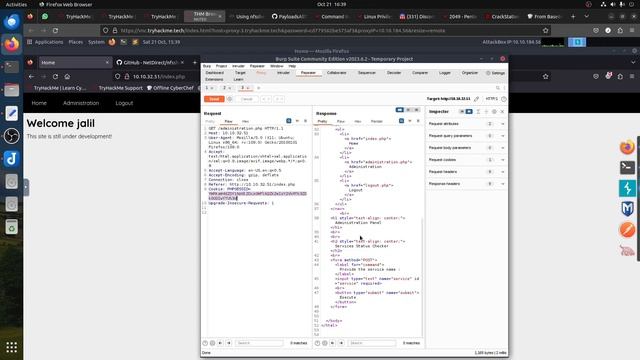Add a new Repeater tab with plus
The height and width of the screenshot is (360, 640).
click(x=258, y=88)
